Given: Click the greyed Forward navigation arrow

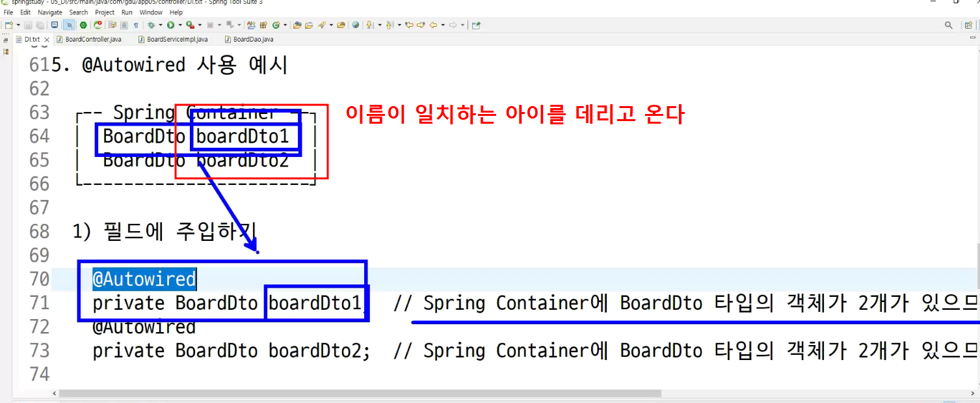Looking at the screenshot, I should coord(453,25).
